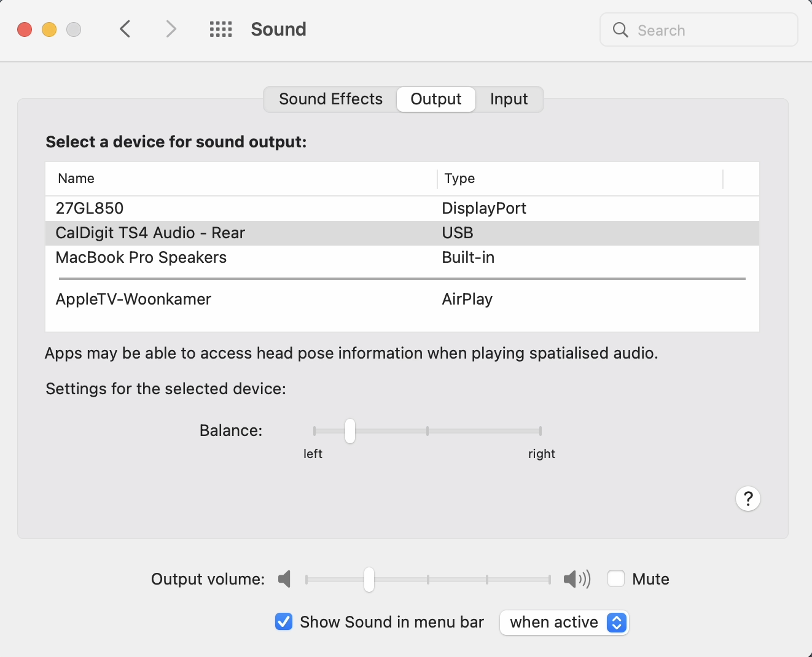Choose MacBook Pro Speakers output

402,258
